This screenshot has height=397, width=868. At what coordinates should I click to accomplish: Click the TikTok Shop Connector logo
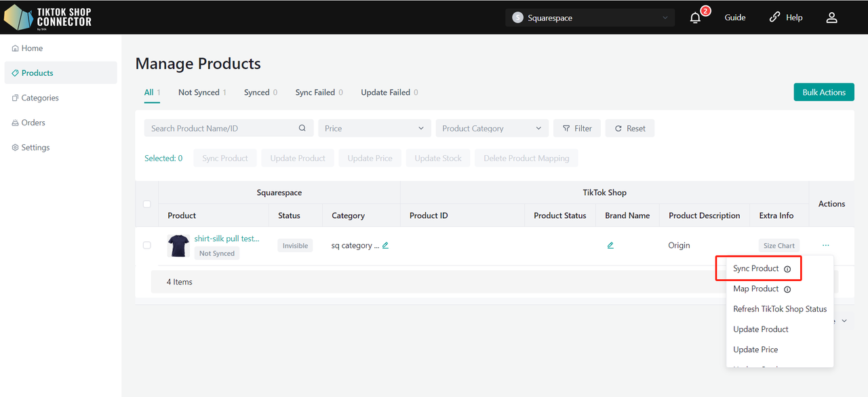(x=47, y=17)
